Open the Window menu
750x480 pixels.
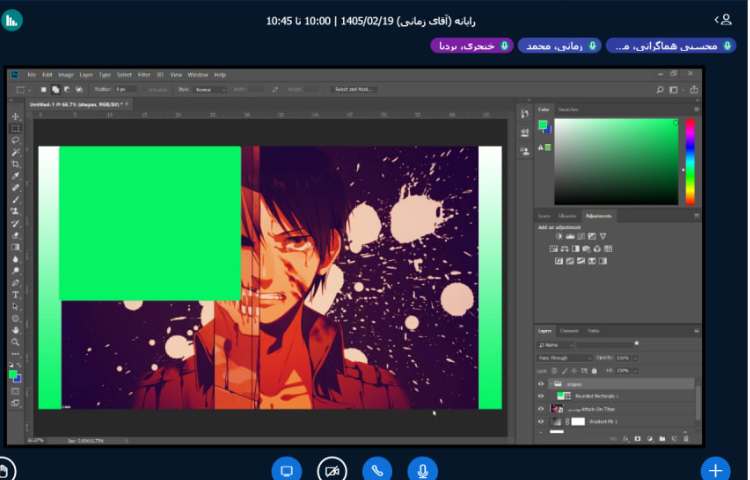198,75
